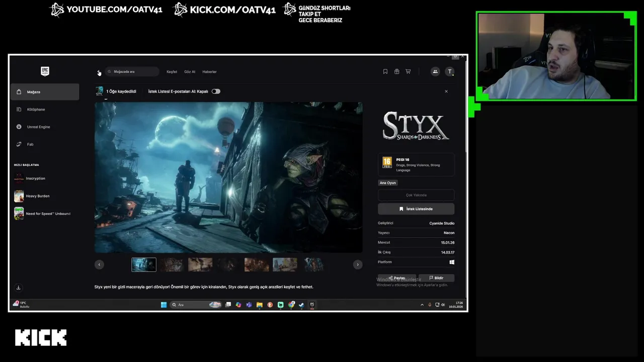Screen dimensions: 644x362
Task: Click the Çok Yakında button
Action: tap(416, 195)
